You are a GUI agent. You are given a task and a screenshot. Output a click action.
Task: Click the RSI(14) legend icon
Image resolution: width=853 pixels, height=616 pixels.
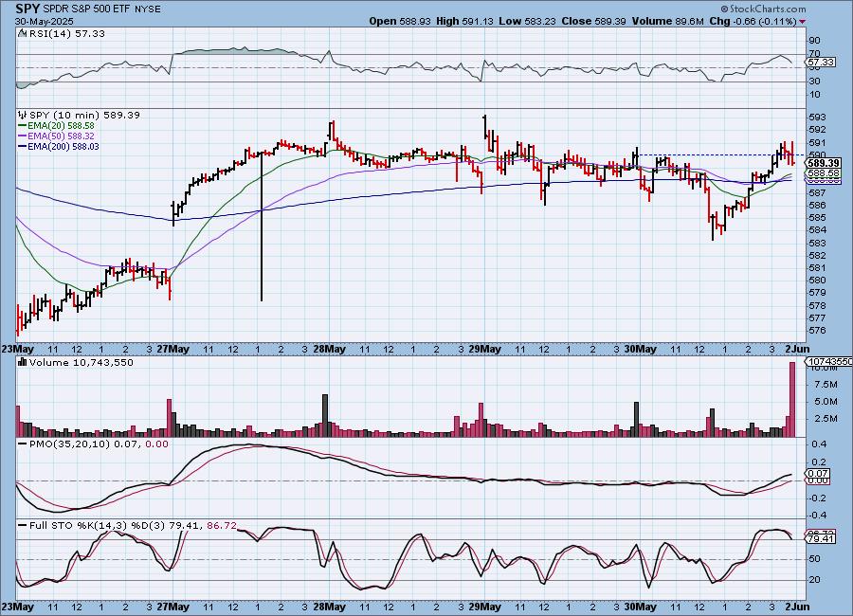(23, 33)
